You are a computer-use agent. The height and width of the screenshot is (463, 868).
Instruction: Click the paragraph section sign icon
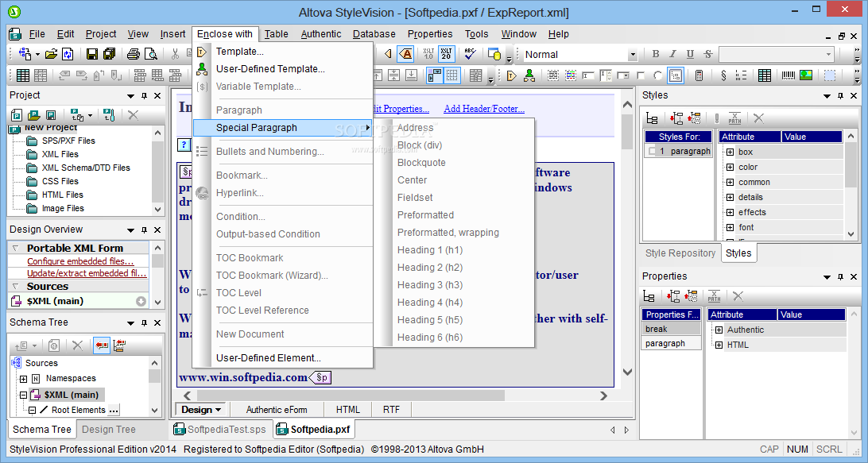pyautogui.click(x=723, y=75)
